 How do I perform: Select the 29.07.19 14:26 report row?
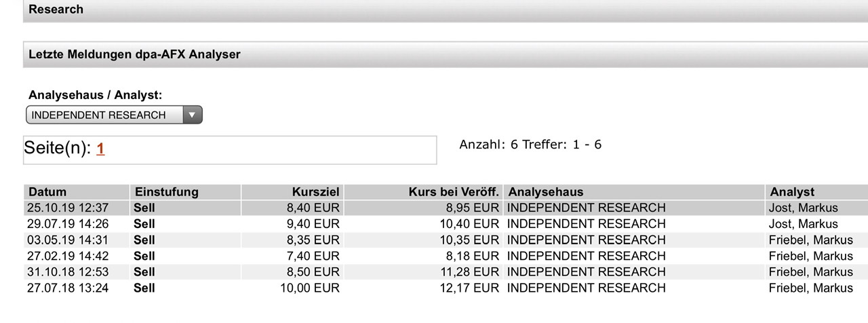(68, 224)
